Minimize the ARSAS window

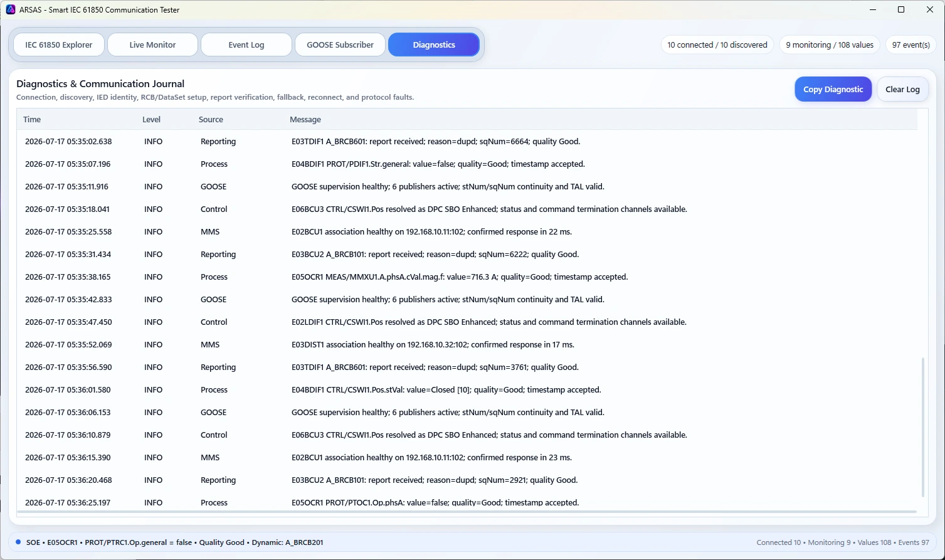(x=872, y=9)
